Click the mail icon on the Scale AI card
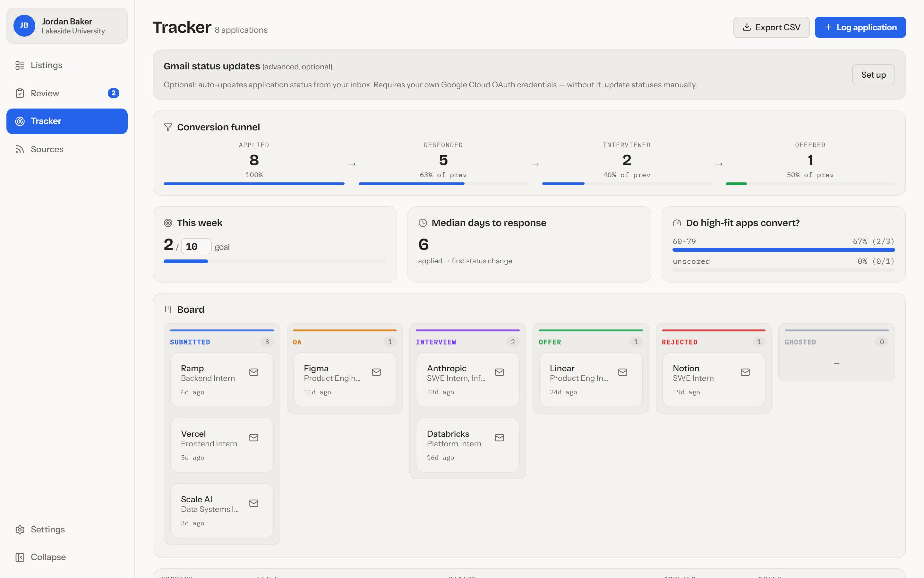924x578 pixels. point(253,503)
